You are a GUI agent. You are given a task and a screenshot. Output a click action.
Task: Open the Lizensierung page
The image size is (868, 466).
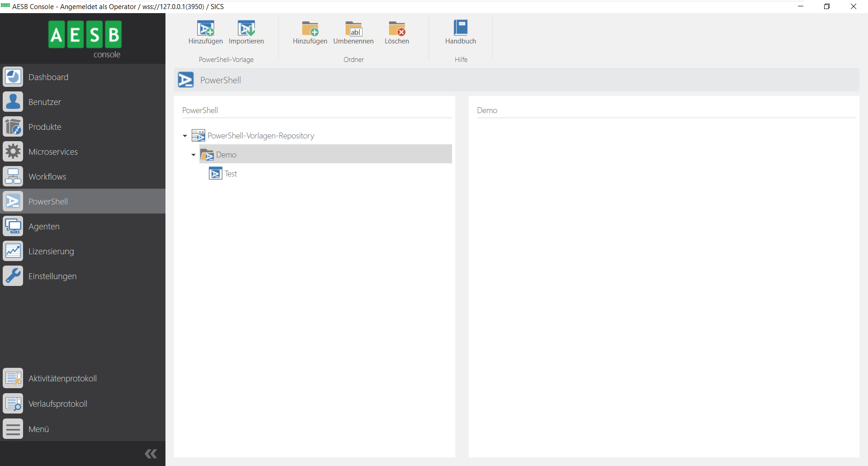(x=51, y=251)
